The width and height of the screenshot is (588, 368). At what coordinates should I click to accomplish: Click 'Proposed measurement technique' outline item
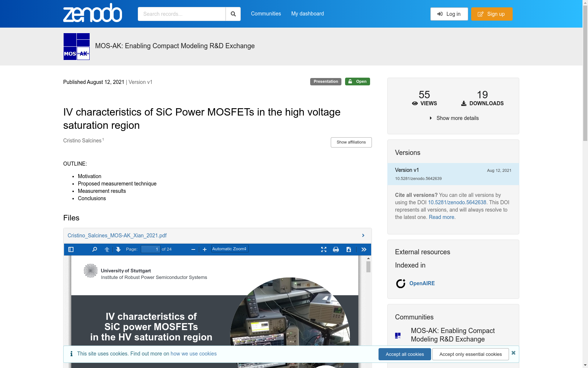tap(117, 184)
